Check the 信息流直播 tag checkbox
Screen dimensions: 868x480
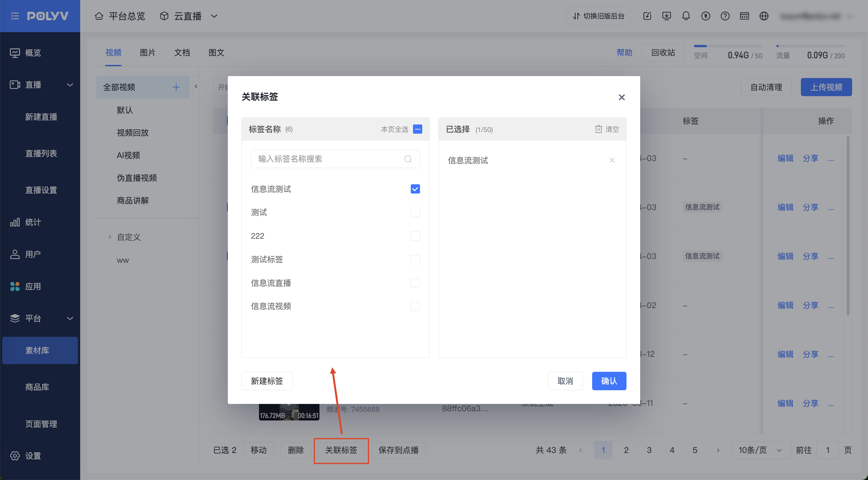pyautogui.click(x=415, y=283)
